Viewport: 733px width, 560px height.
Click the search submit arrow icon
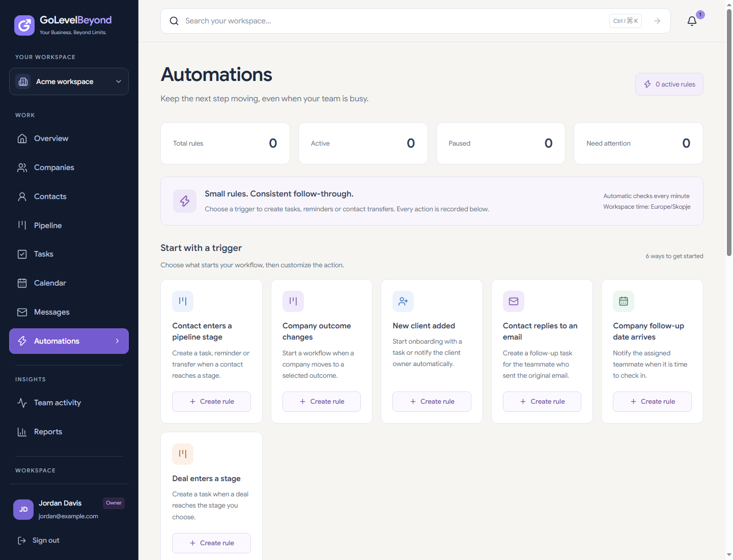point(657,21)
